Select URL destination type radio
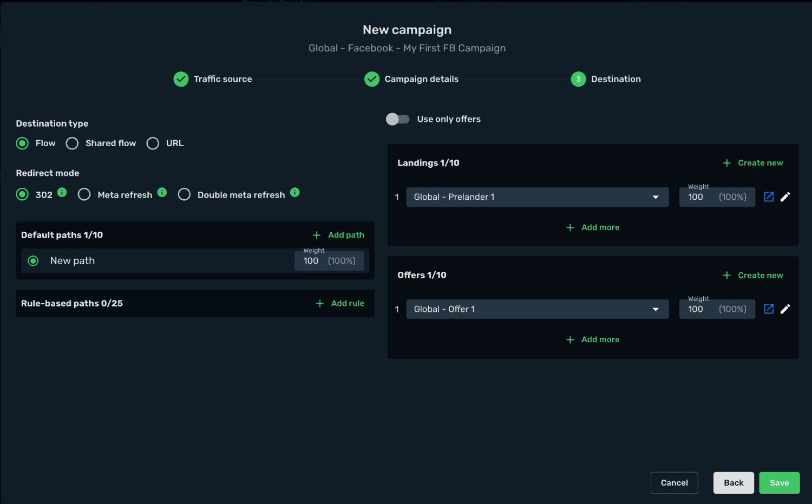Viewport: 812px width, 504px height. pos(153,143)
